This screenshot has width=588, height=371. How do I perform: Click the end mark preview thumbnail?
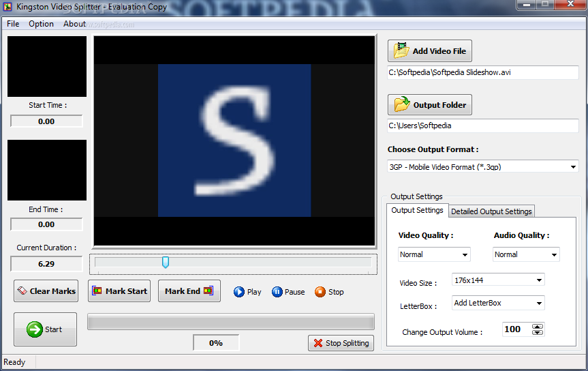pos(47,170)
